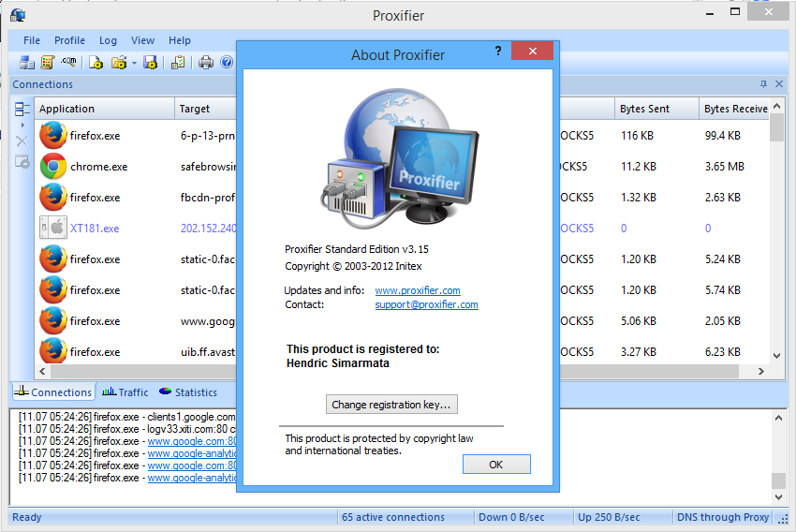The height and width of the screenshot is (532, 796).
Task: Click clients1.google.com log entry
Action: point(127,417)
